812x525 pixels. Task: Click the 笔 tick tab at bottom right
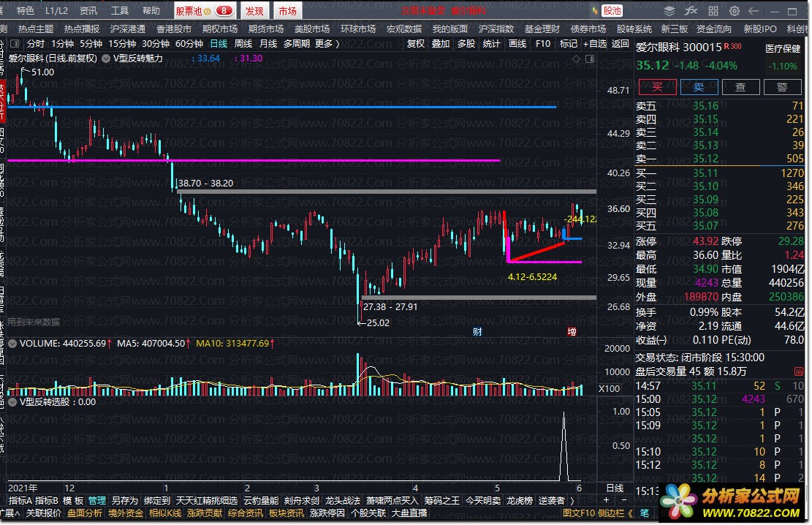pyautogui.click(x=644, y=513)
